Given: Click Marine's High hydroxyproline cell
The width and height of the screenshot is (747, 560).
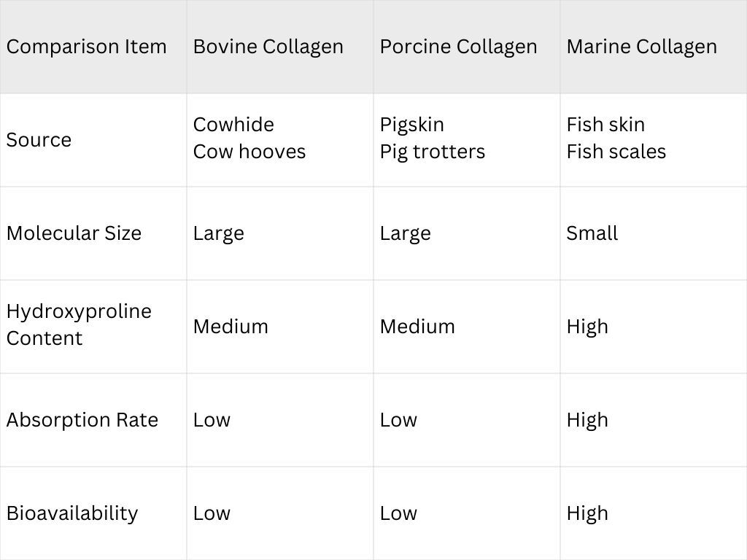Looking at the screenshot, I should click(x=587, y=327).
